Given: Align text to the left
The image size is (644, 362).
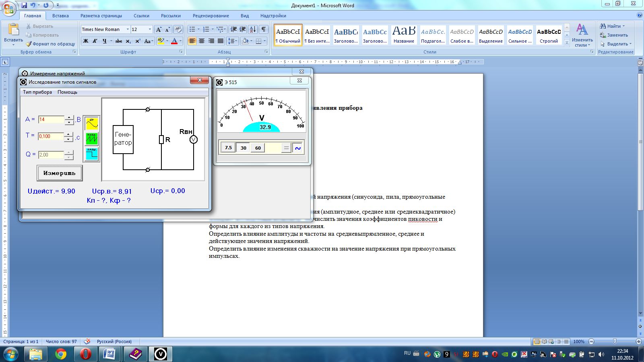Looking at the screenshot, I should click(192, 41).
